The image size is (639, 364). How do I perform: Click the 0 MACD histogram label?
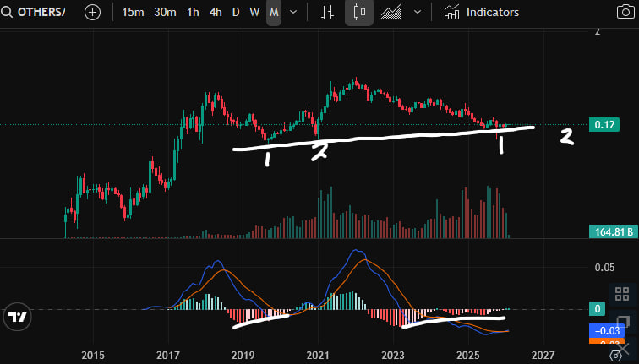click(598, 308)
